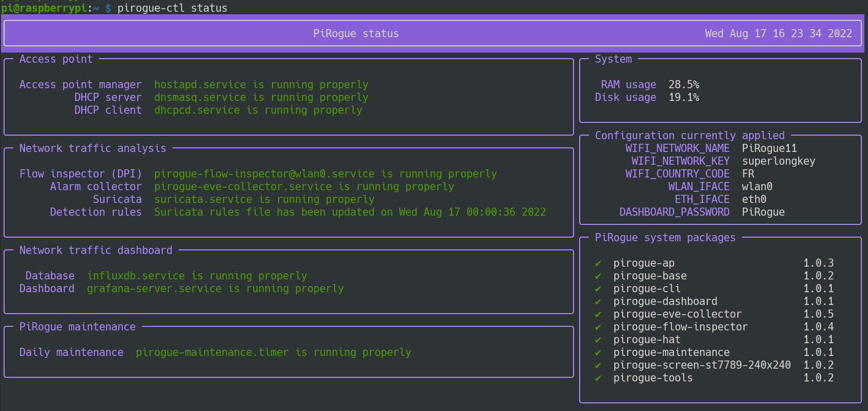This screenshot has height=411, width=868.
Task: Click the checkmark next to pirogue-maintenance
Action: [x=598, y=353]
